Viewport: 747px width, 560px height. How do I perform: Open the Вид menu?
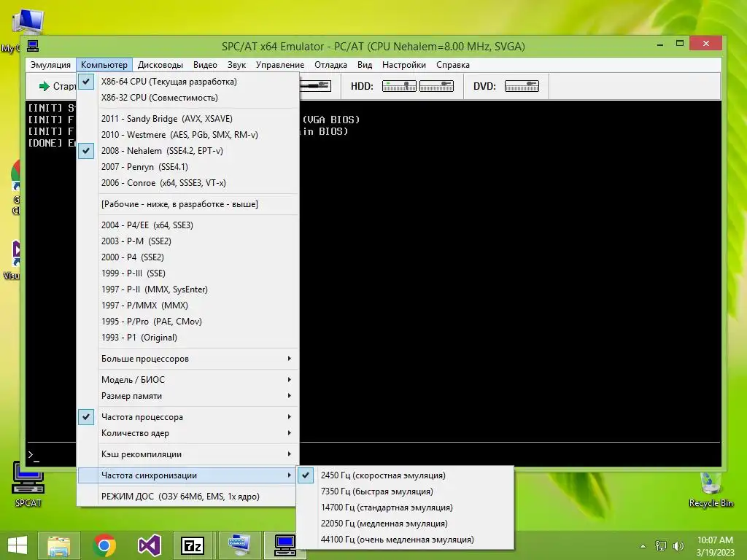coord(365,65)
